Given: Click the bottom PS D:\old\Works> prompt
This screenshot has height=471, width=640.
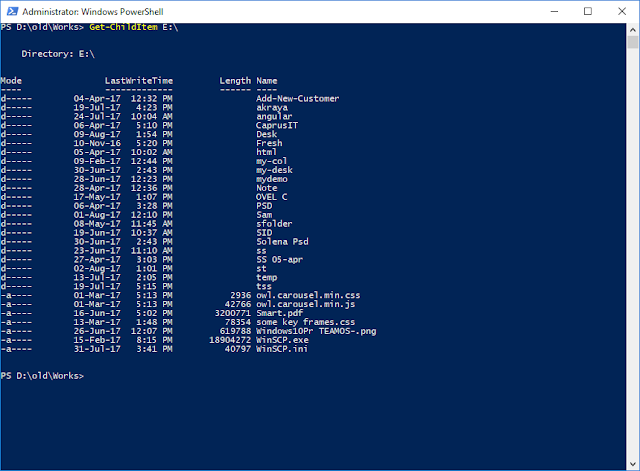Looking at the screenshot, I should (x=42, y=375).
